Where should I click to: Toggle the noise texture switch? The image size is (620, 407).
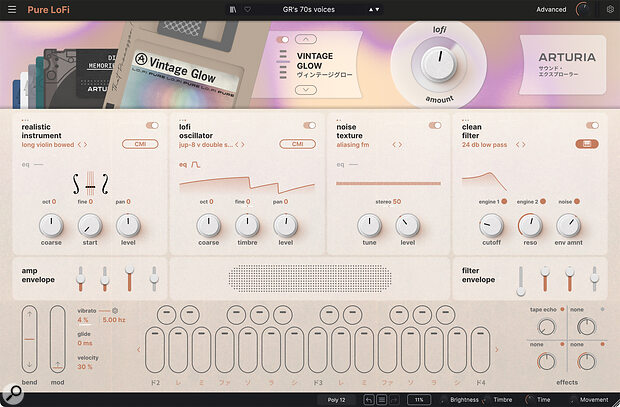point(435,125)
